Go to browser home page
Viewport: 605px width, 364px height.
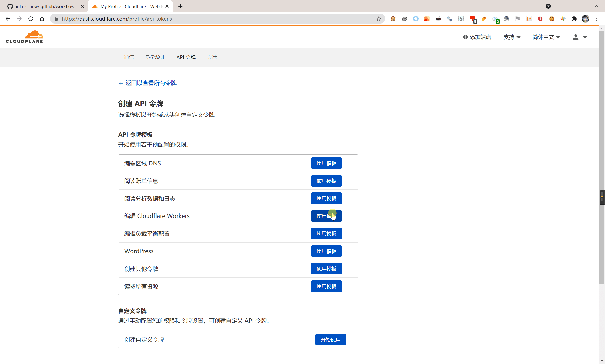(42, 19)
